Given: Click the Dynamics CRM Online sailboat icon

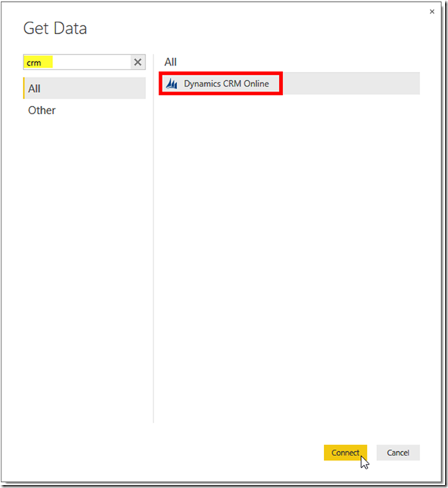Looking at the screenshot, I should tap(172, 84).
